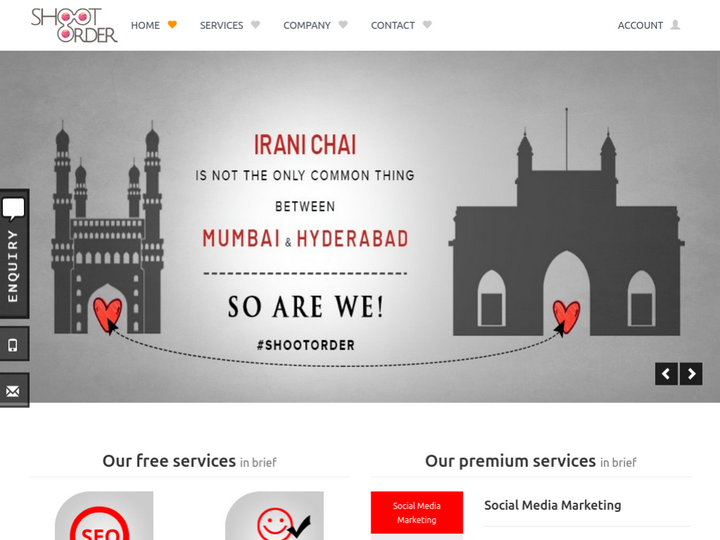Open the Home menu item
This screenshot has height=540, width=720.
[145, 25]
